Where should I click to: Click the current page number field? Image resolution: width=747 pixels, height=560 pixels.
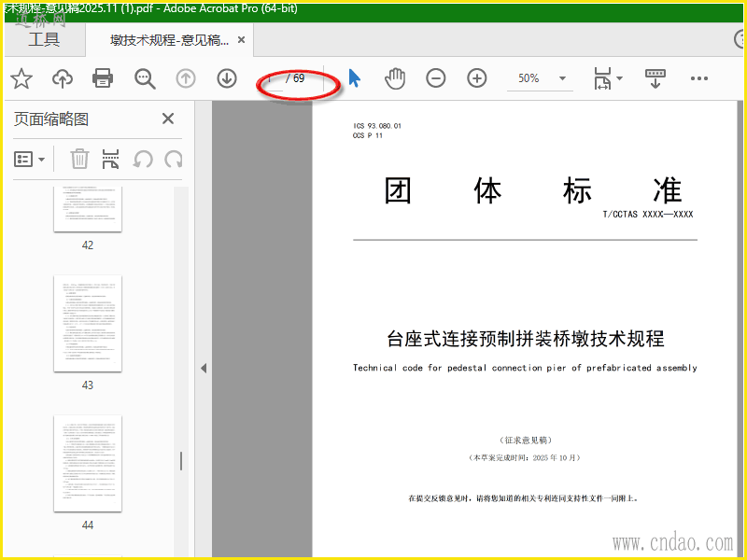pyautogui.click(x=272, y=79)
